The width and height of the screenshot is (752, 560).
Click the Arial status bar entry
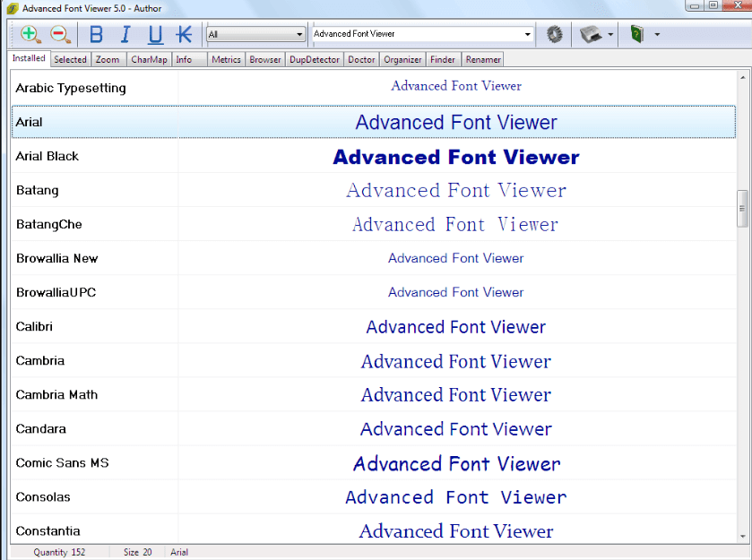[179, 552]
